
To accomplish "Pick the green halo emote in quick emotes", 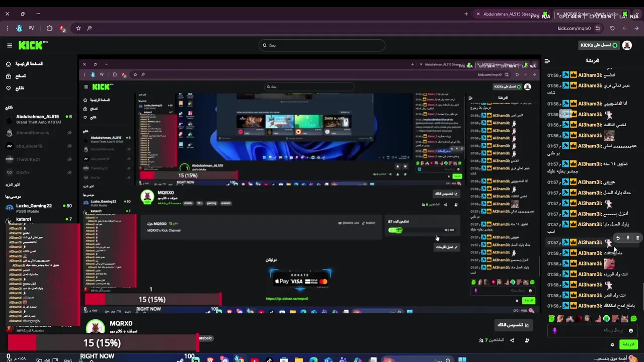I will 551,318.
